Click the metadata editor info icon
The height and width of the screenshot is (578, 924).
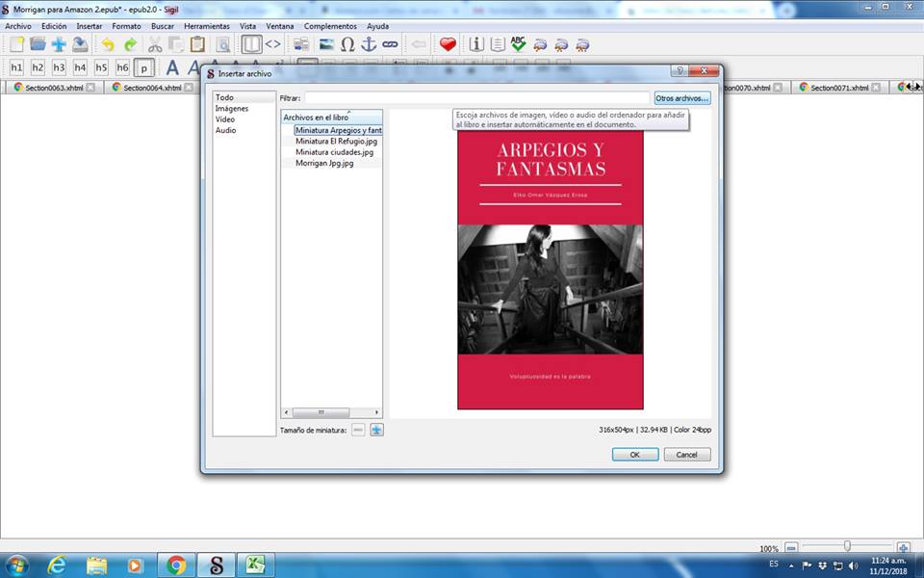coord(475,44)
